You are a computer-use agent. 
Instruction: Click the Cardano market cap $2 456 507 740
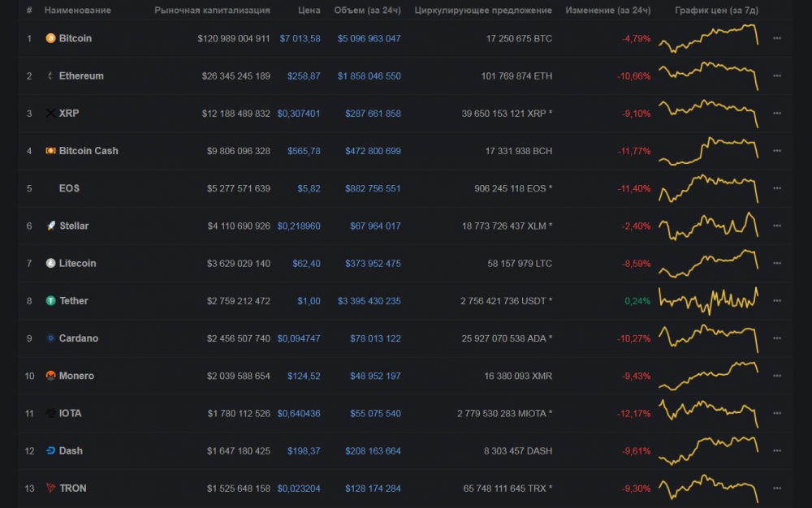pos(239,338)
